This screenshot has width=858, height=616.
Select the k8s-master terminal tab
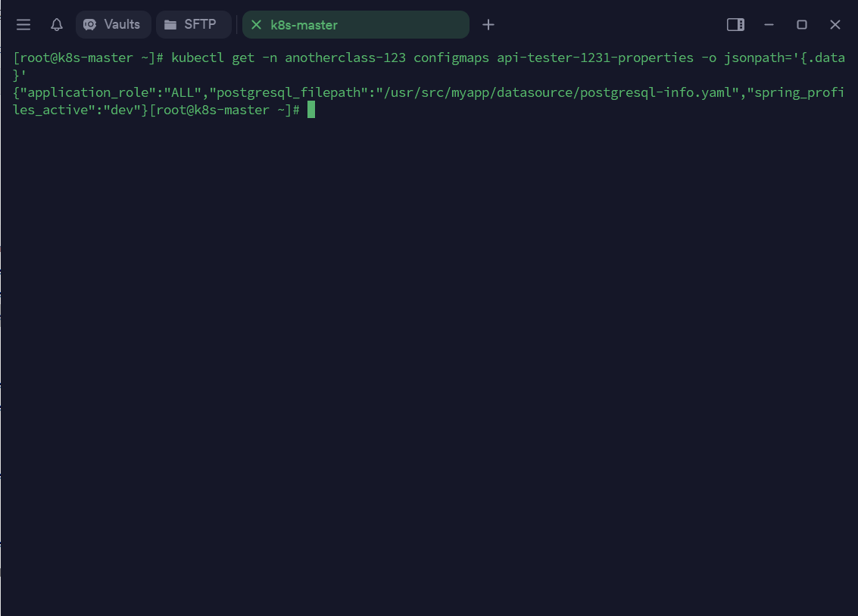click(356, 25)
